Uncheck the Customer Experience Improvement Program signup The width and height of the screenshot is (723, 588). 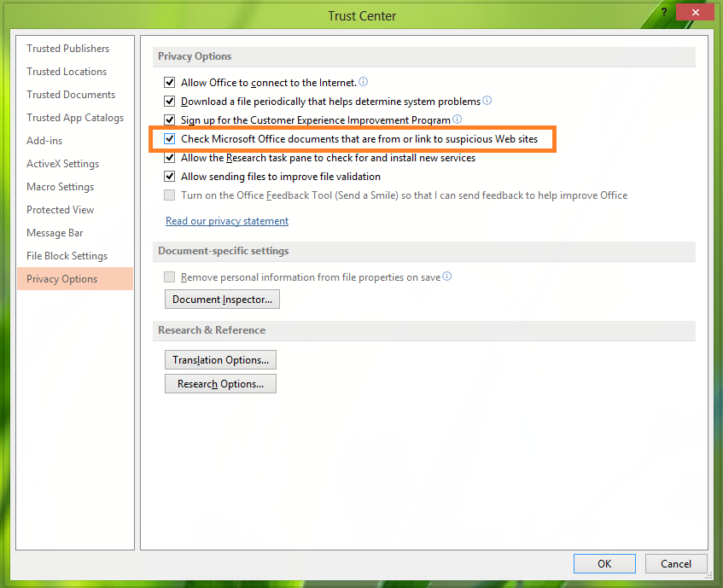[169, 119]
